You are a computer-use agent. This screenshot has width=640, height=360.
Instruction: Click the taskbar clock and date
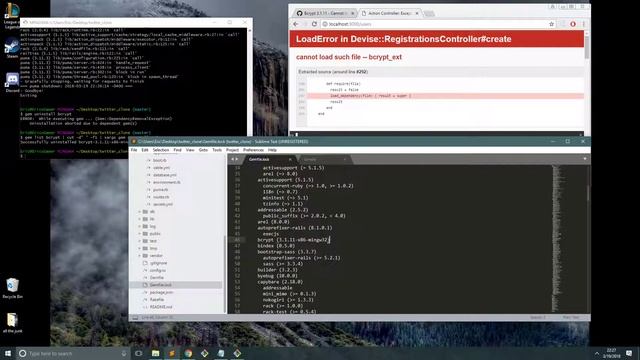[611, 353]
